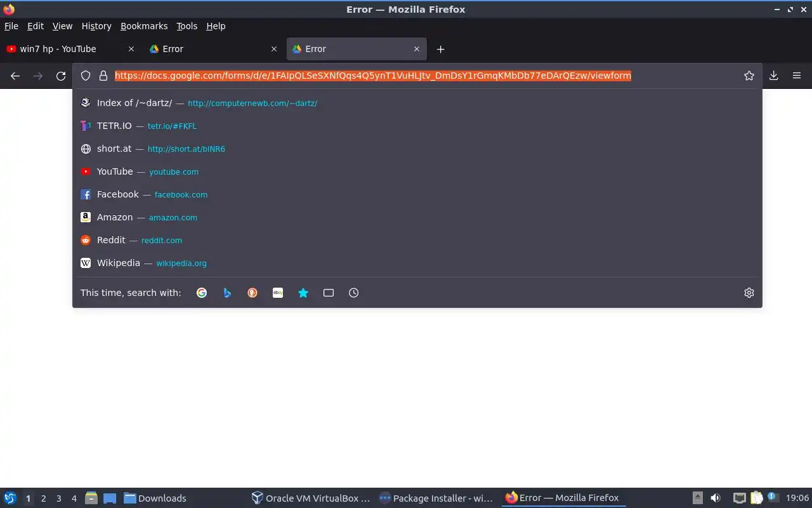Open the taskbar start menu icon
The width and height of the screenshot is (812, 508).
pos(10,498)
